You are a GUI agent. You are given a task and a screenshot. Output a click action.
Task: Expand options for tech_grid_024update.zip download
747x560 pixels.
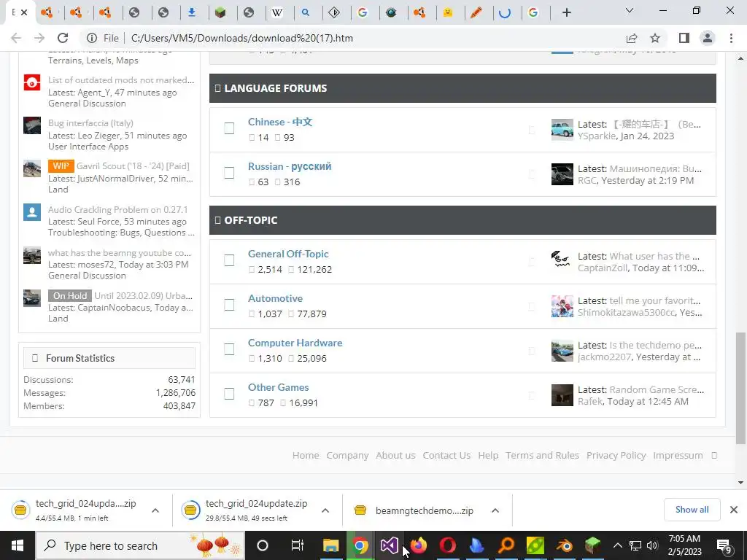(325, 510)
